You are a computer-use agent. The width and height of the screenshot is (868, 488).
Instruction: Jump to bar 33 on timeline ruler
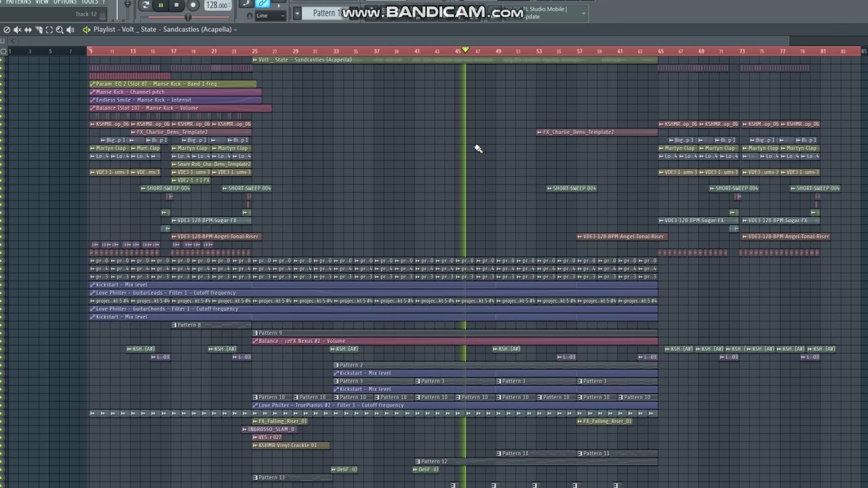[336, 52]
